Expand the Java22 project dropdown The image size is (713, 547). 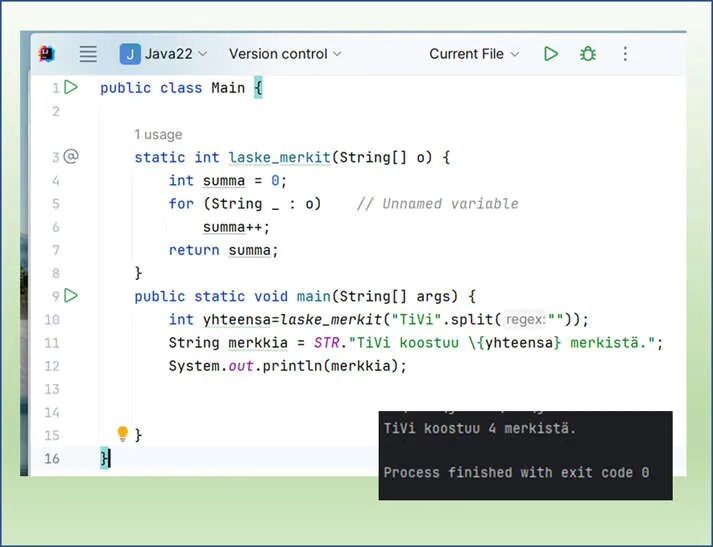[164, 54]
